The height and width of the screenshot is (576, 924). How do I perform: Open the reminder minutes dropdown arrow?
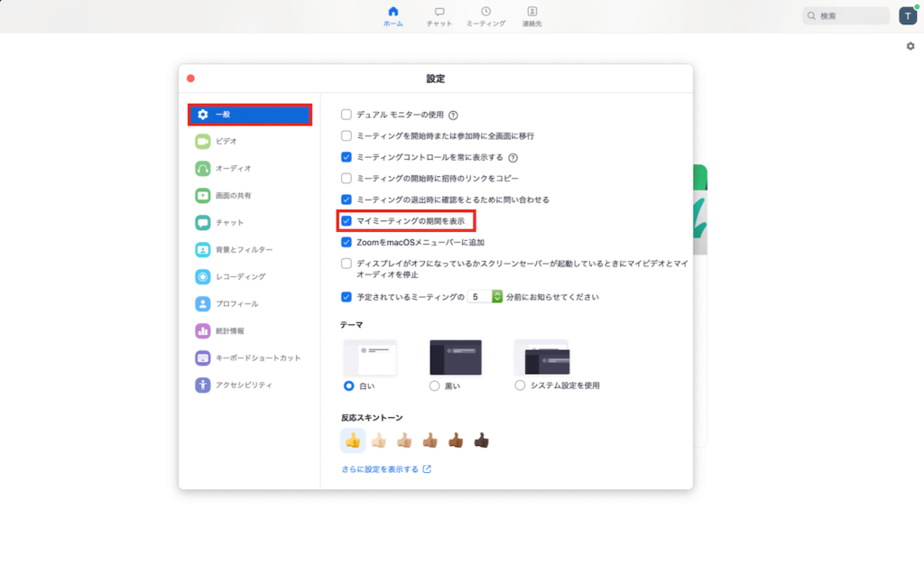(496, 296)
